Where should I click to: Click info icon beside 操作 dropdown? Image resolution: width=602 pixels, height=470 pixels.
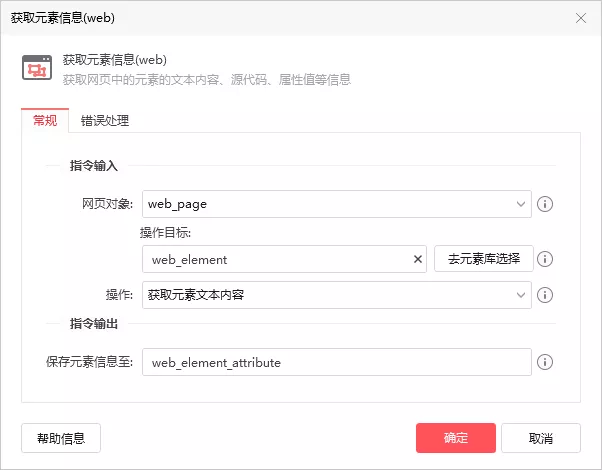(x=546, y=295)
